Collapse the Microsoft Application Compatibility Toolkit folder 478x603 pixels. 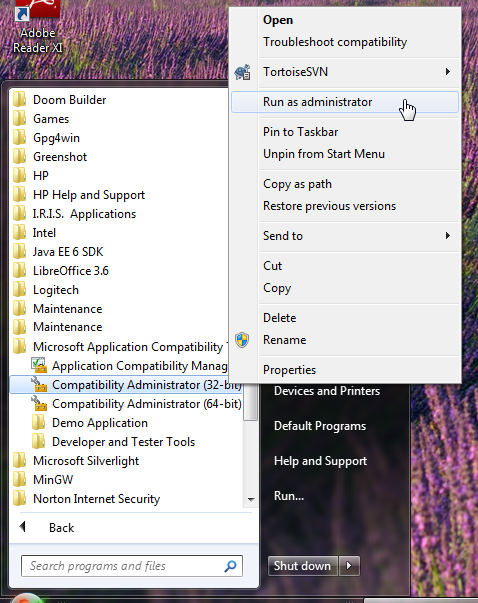119,346
